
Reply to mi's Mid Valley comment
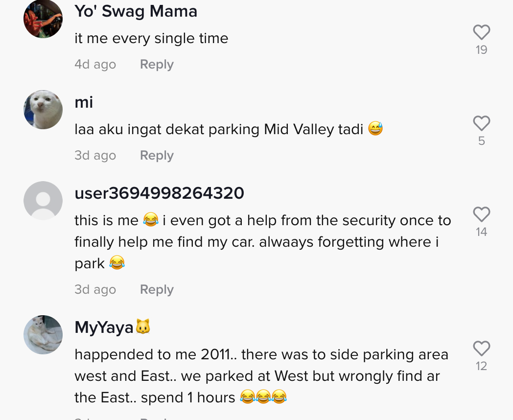pos(157,156)
